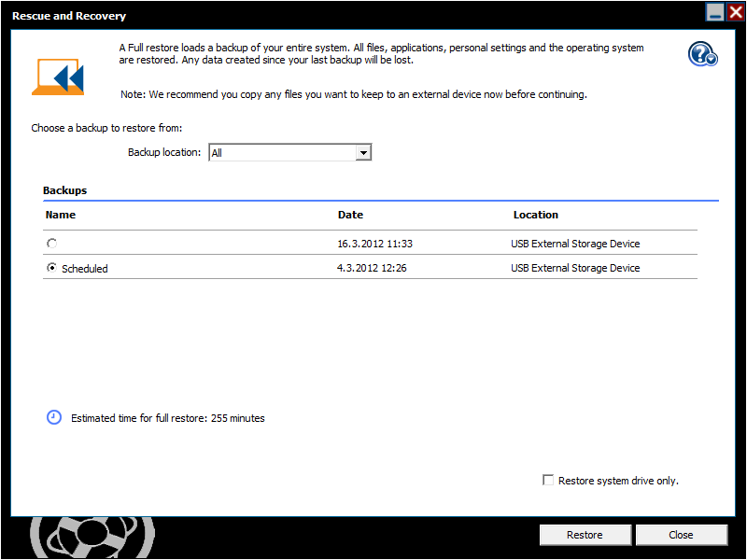Viewport: 747px width, 560px height.
Task: Click the Name column header
Action: click(x=61, y=215)
